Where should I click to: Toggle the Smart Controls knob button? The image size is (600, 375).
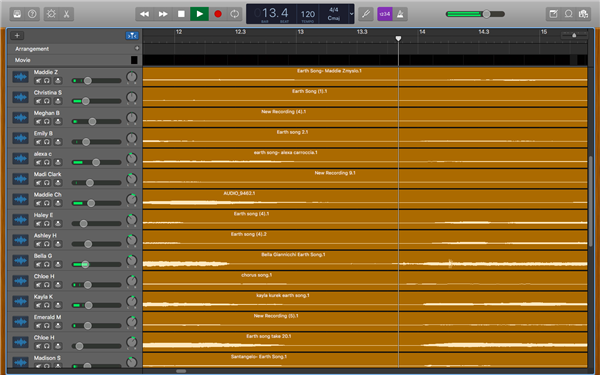pos(51,14)
